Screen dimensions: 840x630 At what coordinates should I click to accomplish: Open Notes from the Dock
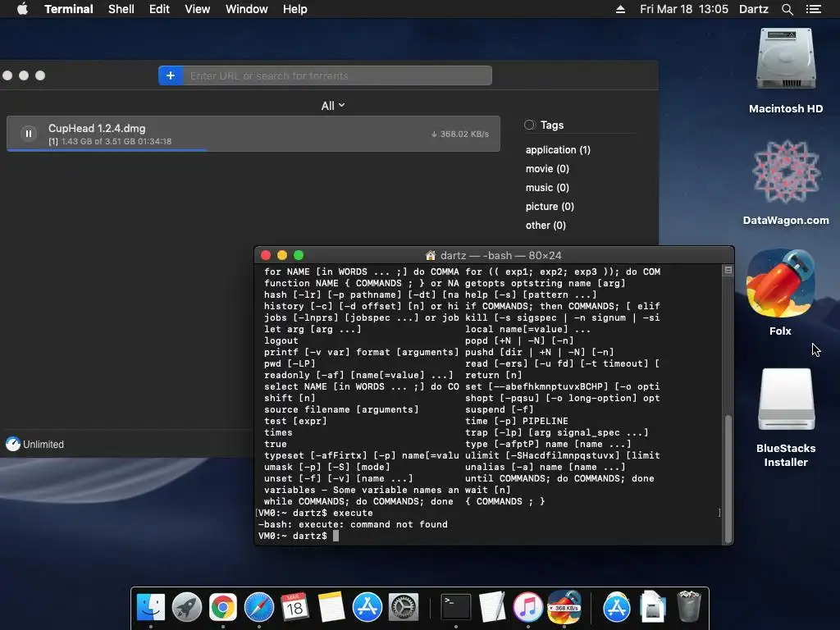pos(331,607)
